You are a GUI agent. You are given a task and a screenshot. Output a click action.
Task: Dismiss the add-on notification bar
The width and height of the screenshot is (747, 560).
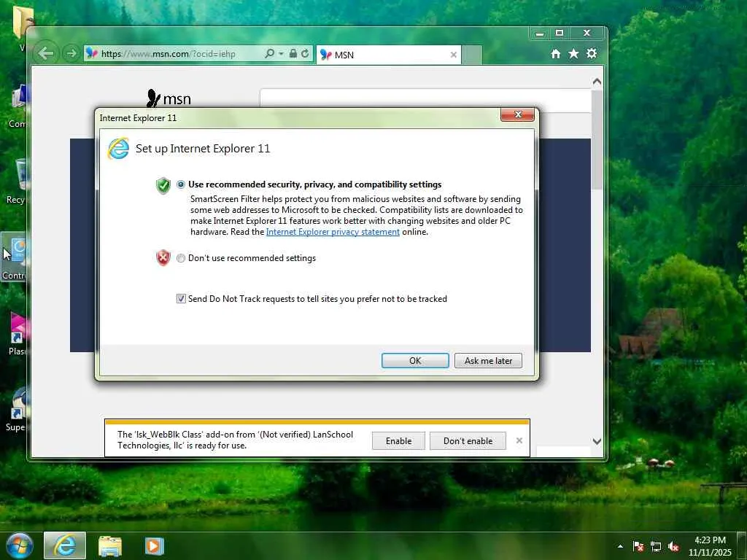(x=519, y=440)
